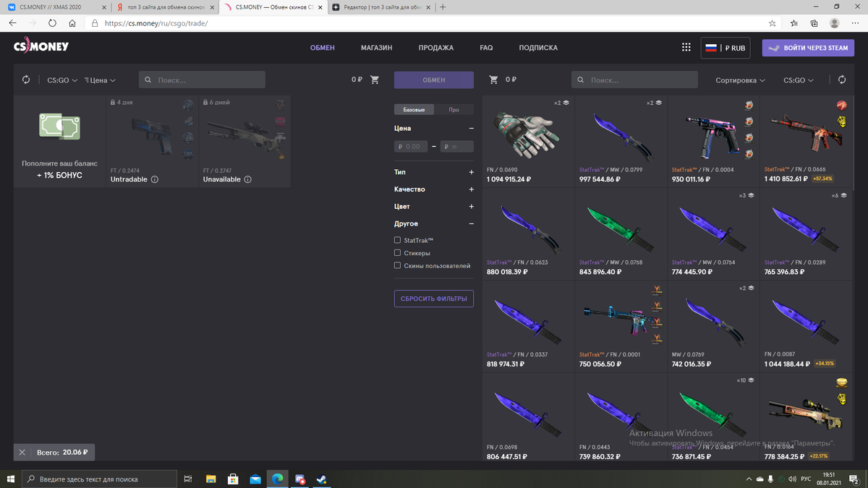Open the Сортировка dropdown
This screenshot has height=488, width=868.
pyautogui.click(x=741, y=80)
